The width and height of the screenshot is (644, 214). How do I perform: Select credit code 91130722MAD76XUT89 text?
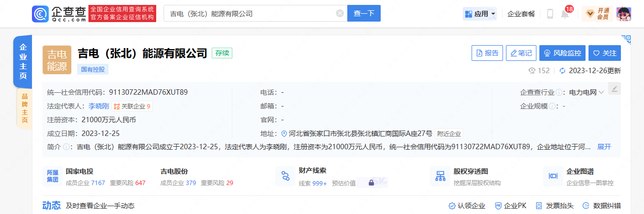click(148, 92)
